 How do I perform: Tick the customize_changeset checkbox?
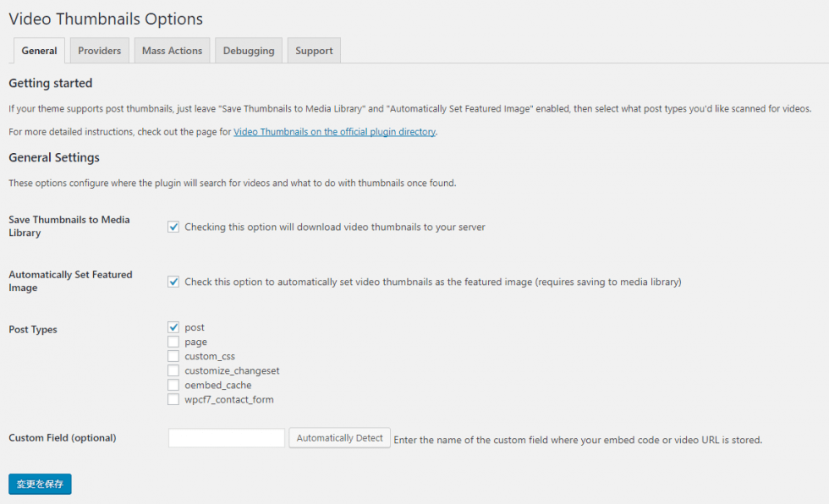click(x=173, y=370)
